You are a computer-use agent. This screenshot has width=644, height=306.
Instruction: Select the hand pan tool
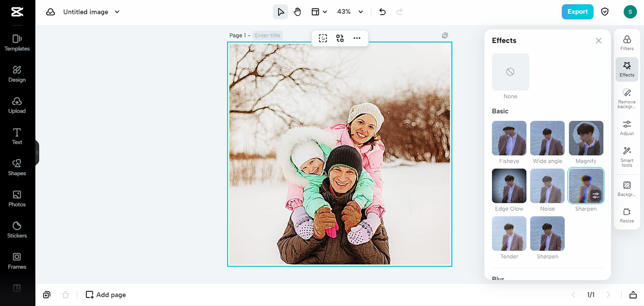coord(297,12)
